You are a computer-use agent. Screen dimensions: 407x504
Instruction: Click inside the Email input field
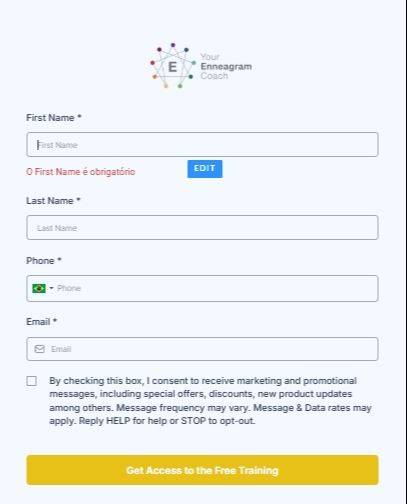coord(202,349)
